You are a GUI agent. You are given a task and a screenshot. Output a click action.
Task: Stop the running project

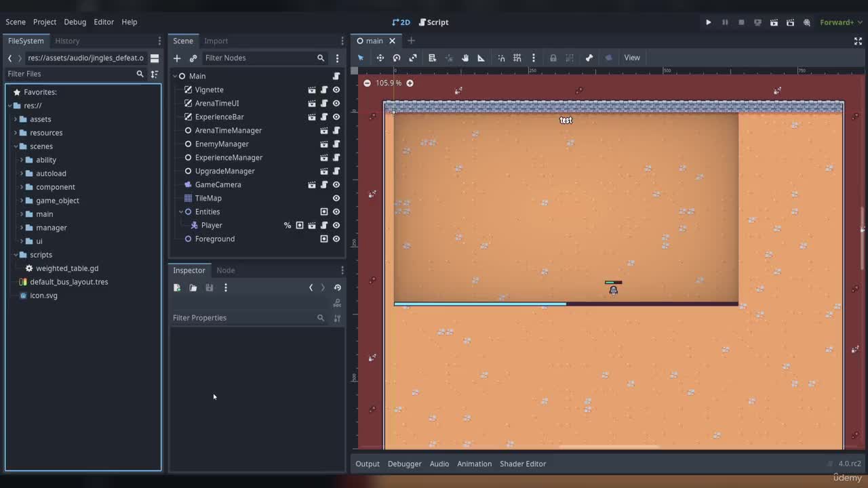[741, 22]
